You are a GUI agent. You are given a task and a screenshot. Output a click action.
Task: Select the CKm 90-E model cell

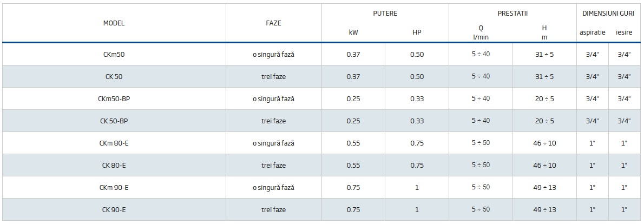click(x=114, y=188)
